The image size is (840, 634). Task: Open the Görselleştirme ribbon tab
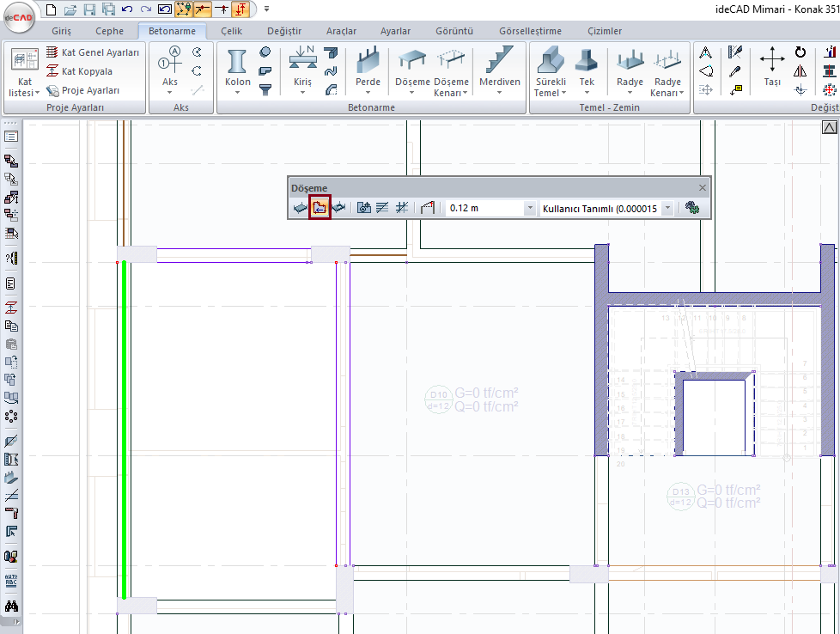coord(530,31)
